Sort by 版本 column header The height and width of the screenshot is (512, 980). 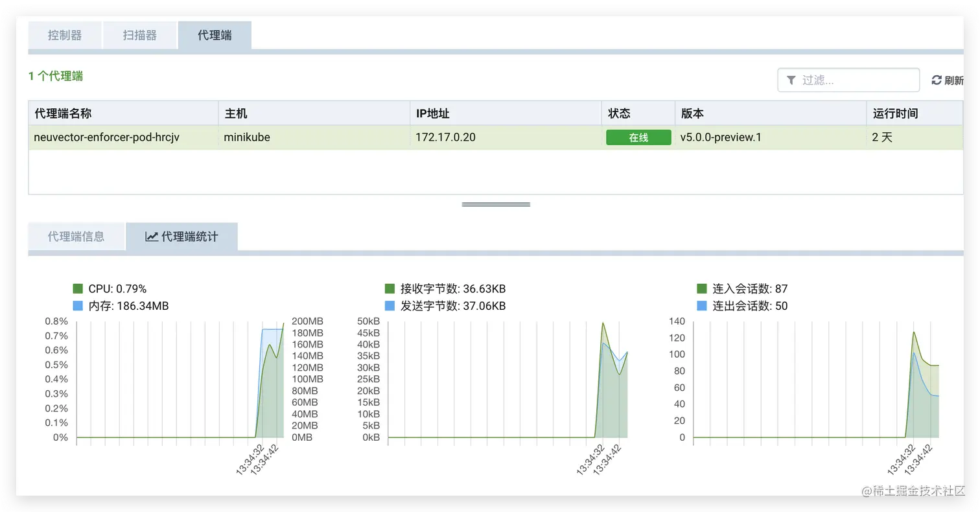(771, 113)
